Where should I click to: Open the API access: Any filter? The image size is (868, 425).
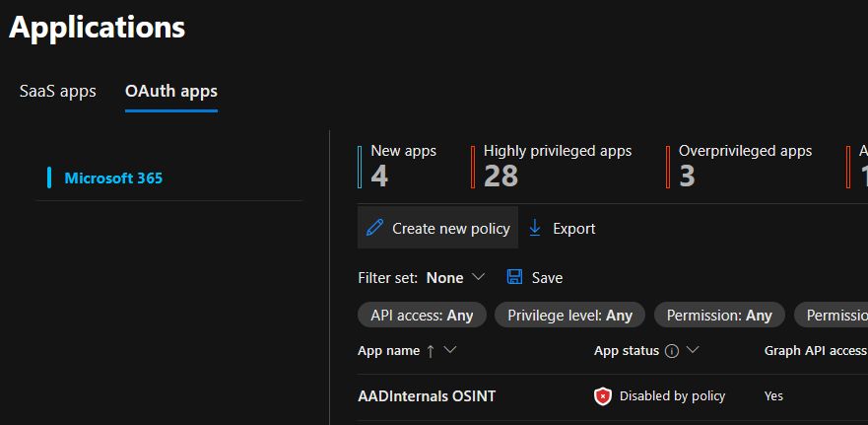[422, 316]
